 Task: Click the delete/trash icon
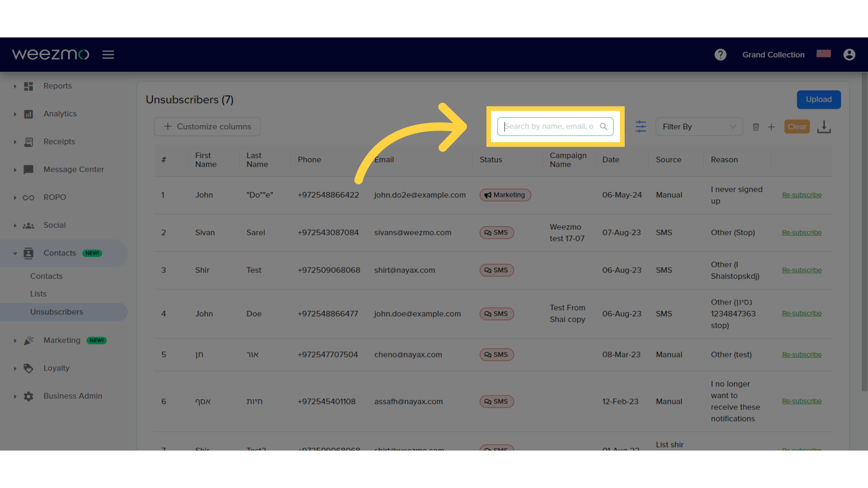click(756, 127)
